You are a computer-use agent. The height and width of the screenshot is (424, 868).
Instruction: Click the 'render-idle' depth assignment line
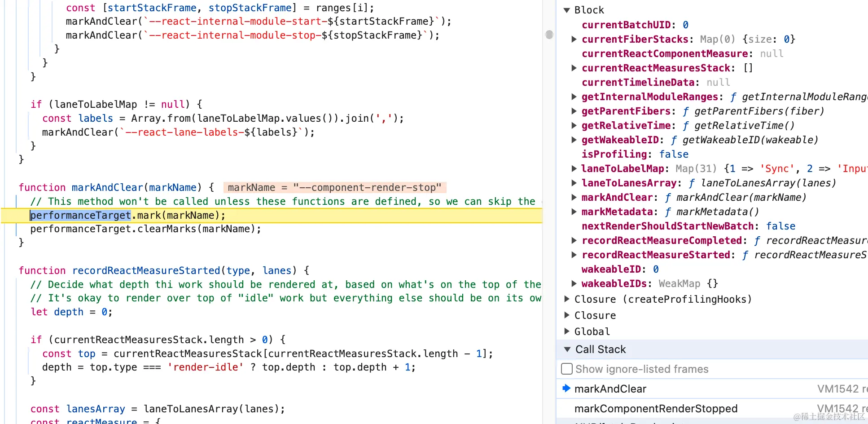(229, 367)
